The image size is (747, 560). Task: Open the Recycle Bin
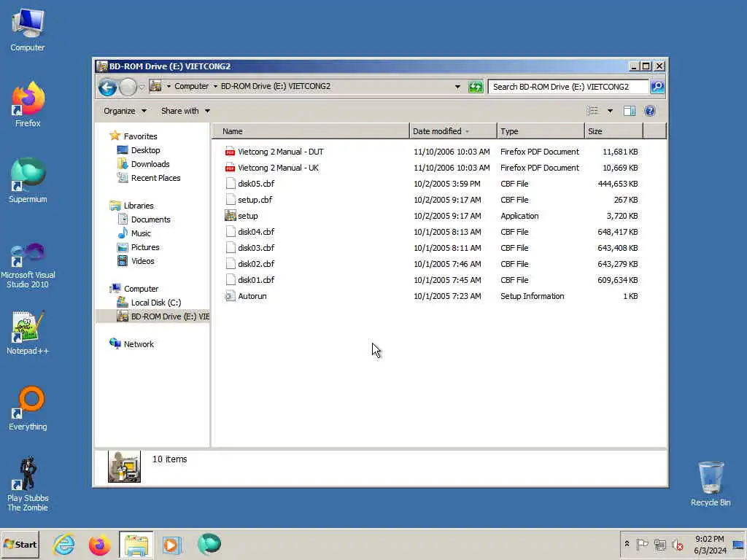coord(711,484)
